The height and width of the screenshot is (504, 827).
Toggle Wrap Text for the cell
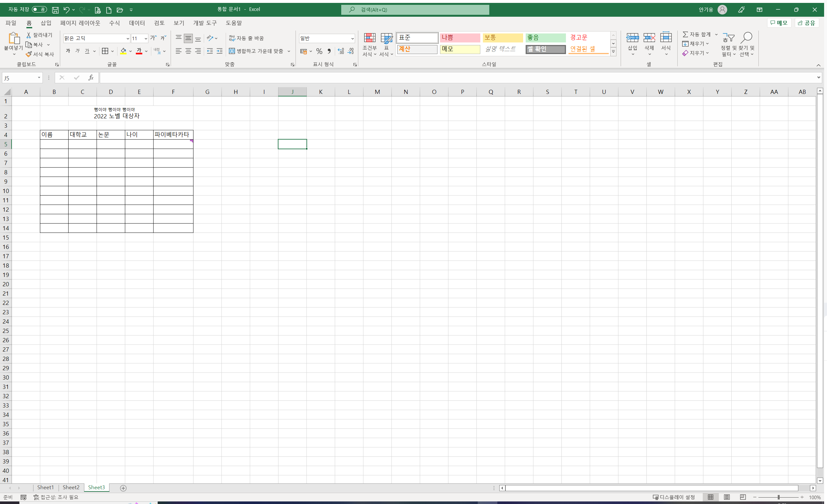247,38
